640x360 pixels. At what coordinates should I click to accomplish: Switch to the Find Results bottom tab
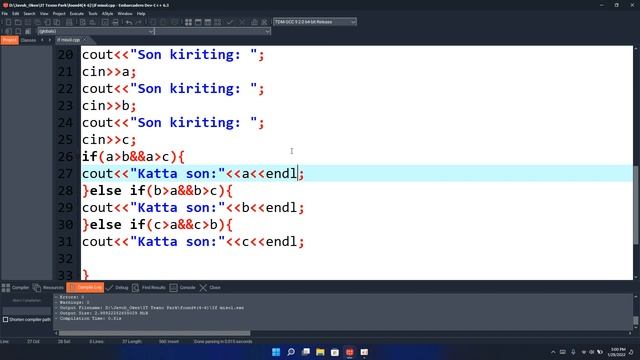pos(149,288)
